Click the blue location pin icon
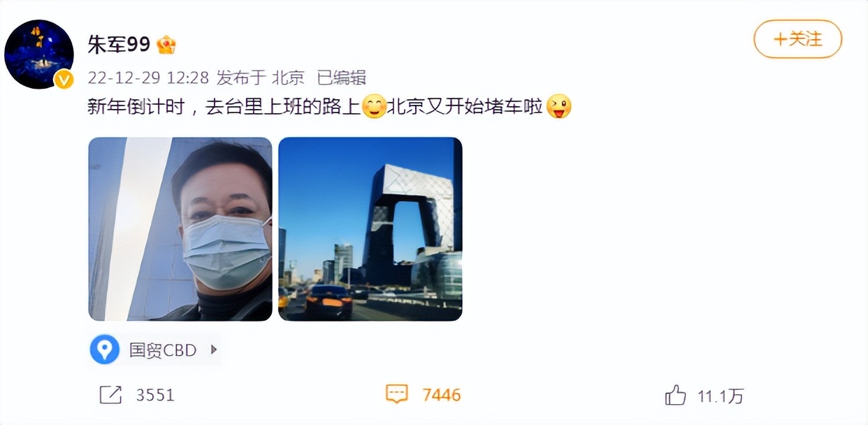868x425 pixels. [105, 350]
